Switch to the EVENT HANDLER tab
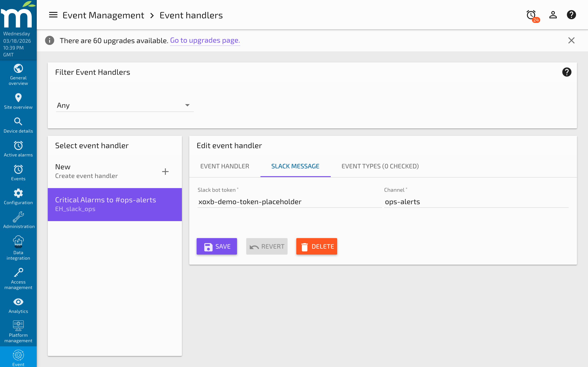This screenshot has width=588, height=367. coord(224,166)
